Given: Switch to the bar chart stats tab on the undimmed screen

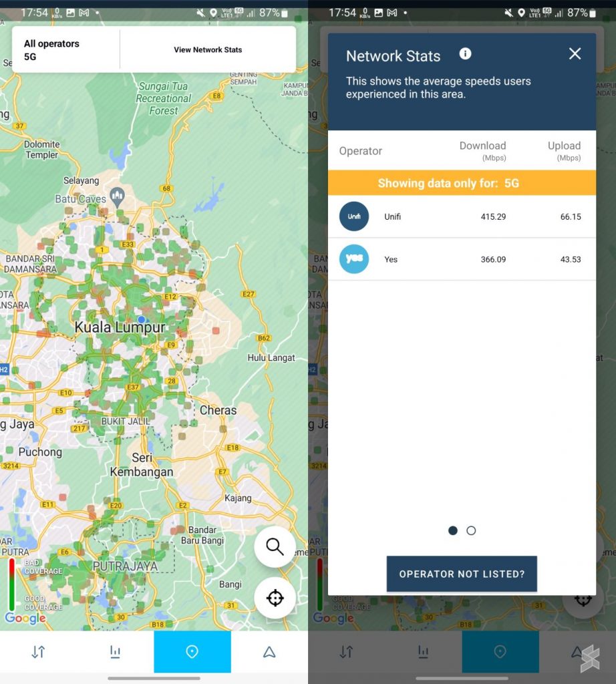Looking at the screenshot, I should coord(115,652).
